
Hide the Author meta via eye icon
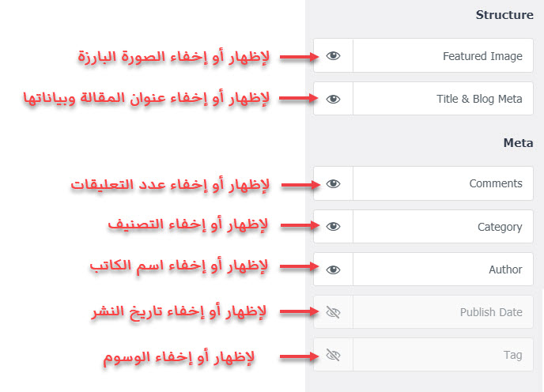click(x=333, y=269)
